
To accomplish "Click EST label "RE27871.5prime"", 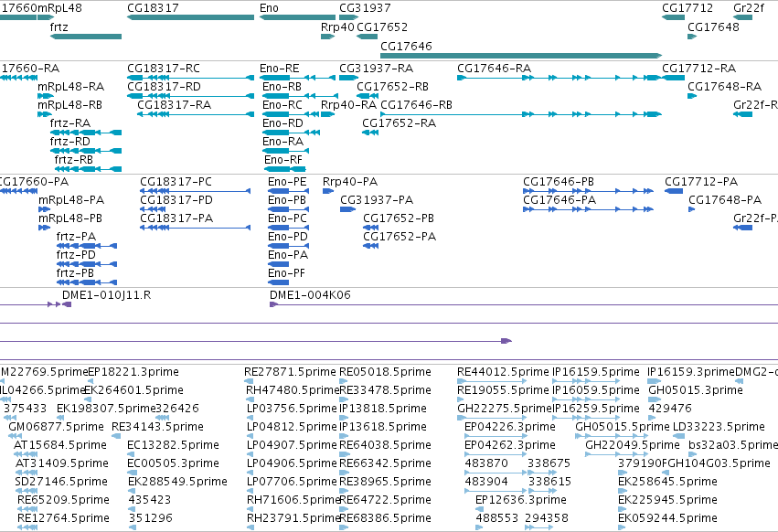I will click(290, 372).
